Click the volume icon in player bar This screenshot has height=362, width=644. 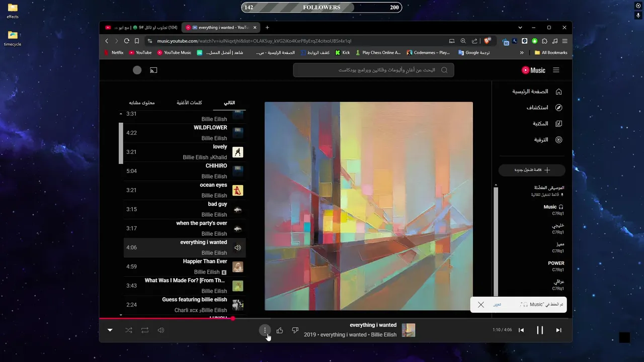pos(161,330)
